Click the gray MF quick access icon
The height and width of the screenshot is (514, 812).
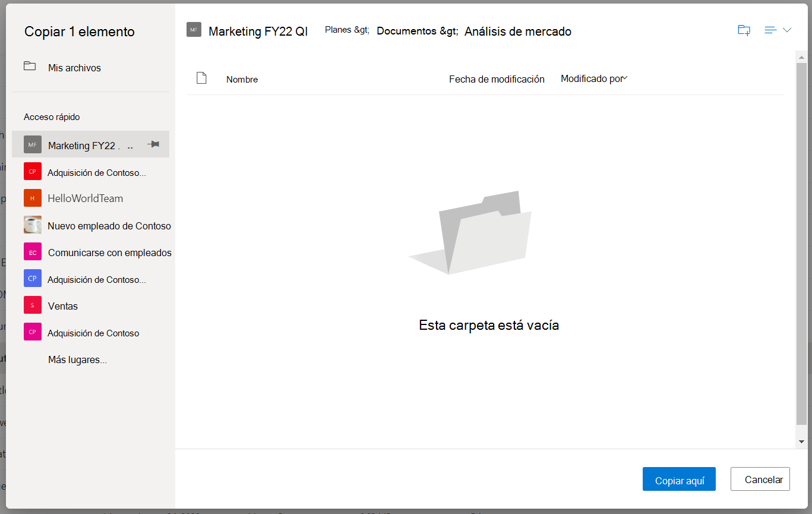[x=33, y=144]
